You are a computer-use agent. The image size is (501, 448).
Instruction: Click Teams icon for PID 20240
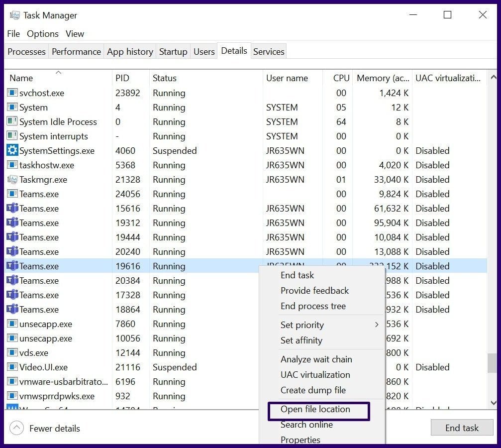[x=12, y=251]
